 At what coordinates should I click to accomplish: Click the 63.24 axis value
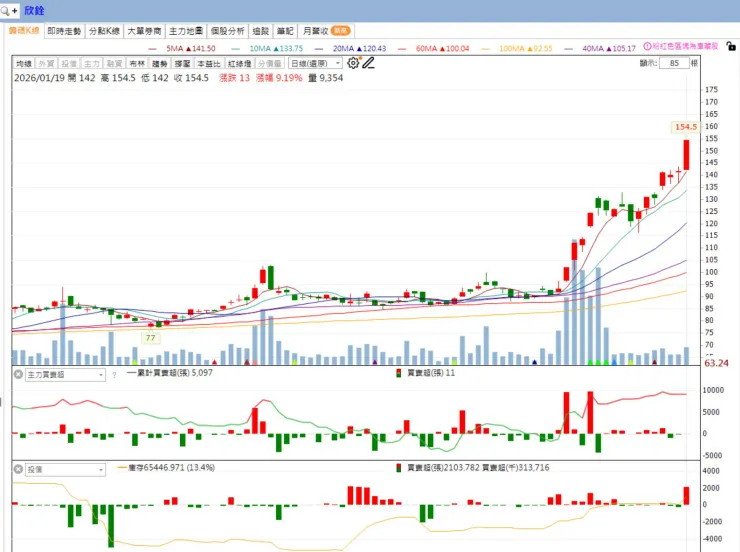716,363
